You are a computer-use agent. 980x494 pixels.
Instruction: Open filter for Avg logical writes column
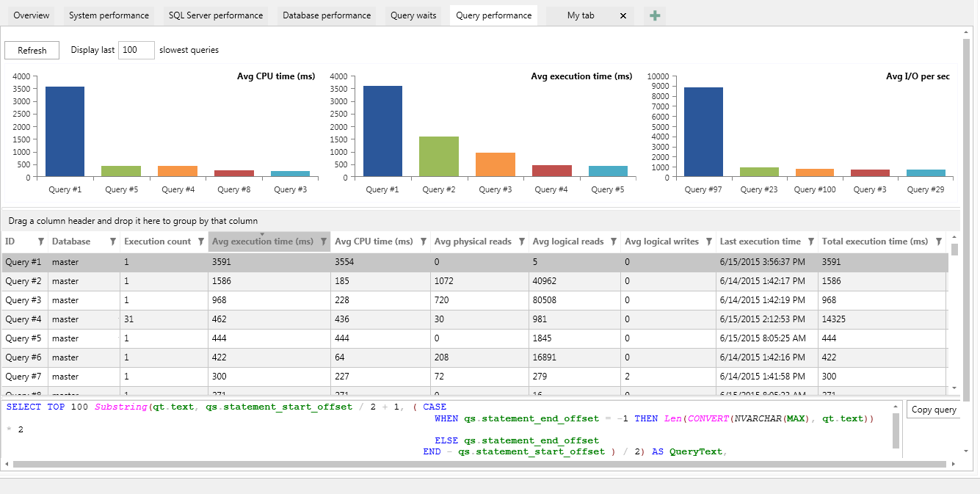pyautogui.click(x=708, y=241)
